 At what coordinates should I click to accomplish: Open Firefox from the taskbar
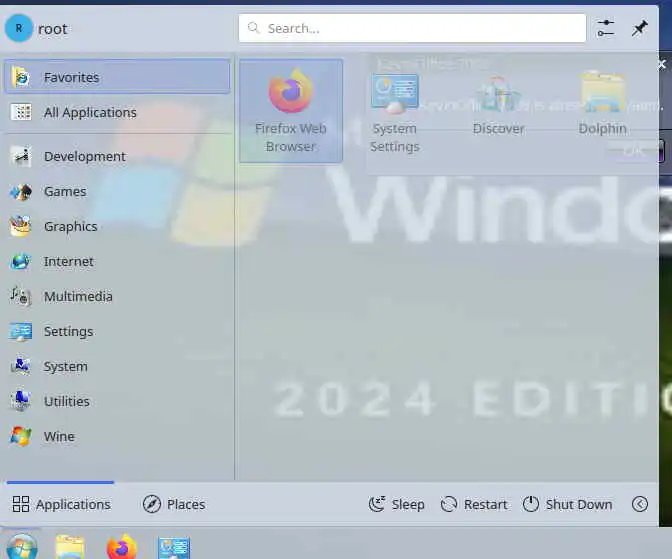(122, 547)
